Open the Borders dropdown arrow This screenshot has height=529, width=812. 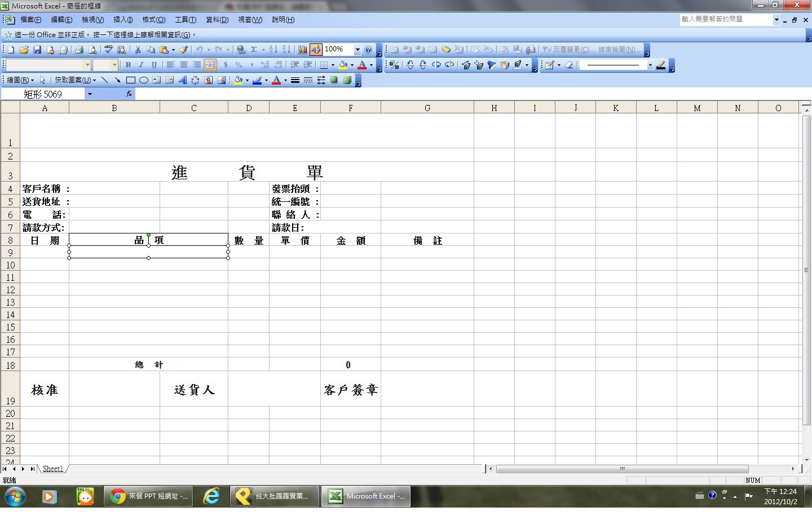(333, 65)
